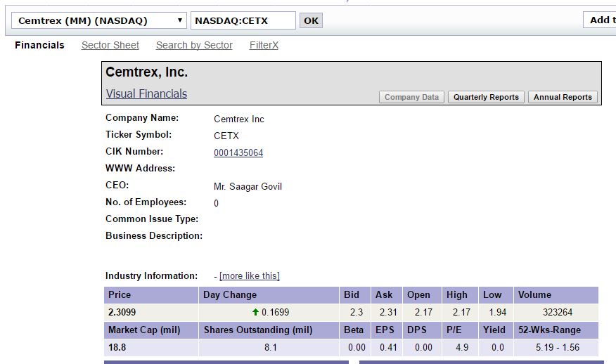Click the partially visible Add button
Image resolution: width=616 pixels, height=364 pixels.
click(599, 20)
